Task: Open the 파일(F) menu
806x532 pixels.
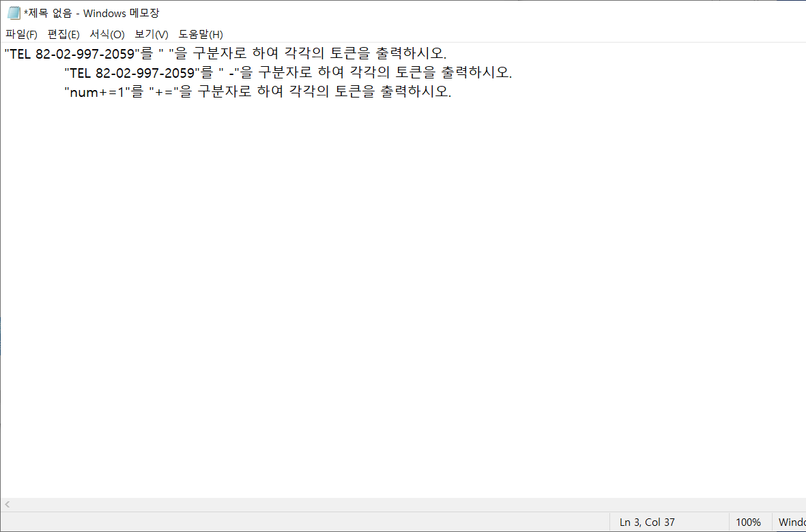Action: point(22,34)
